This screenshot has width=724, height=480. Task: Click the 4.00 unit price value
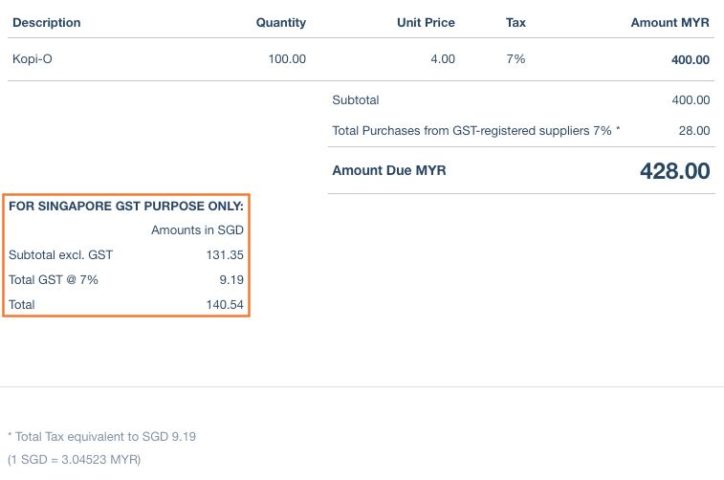click(x=442, y=59)
